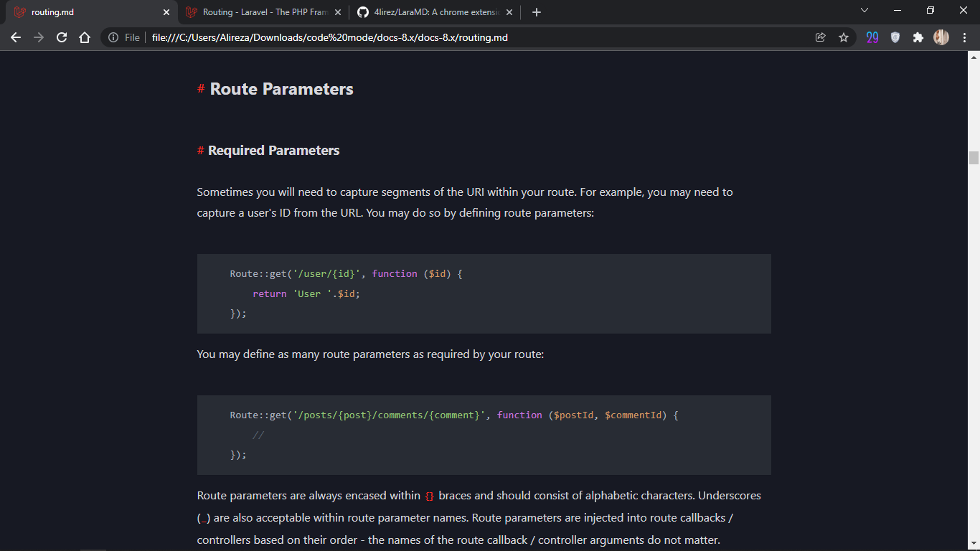This screenshot has width=980, height=551.
Task: Open the user profile avatar
Action: coord(941,37)
